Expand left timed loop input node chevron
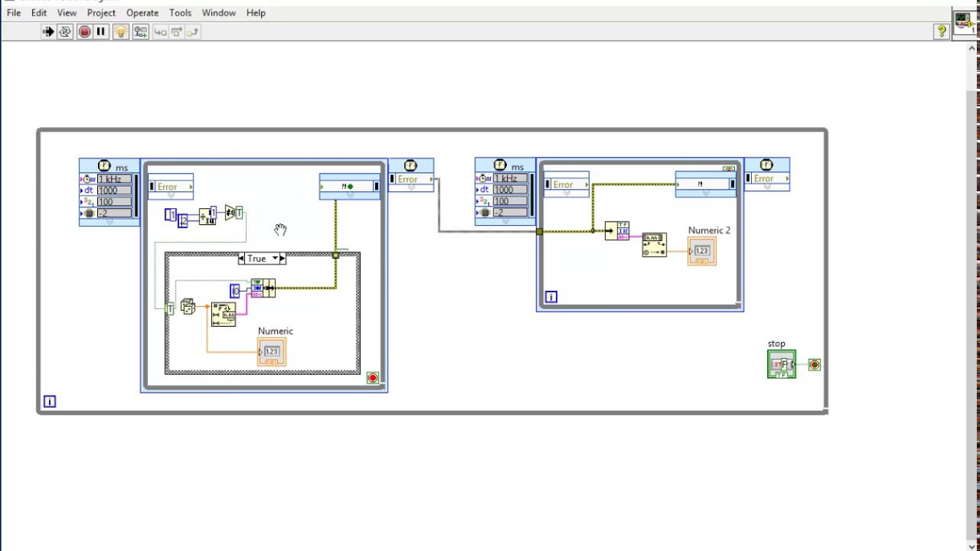 click(109, 222)
